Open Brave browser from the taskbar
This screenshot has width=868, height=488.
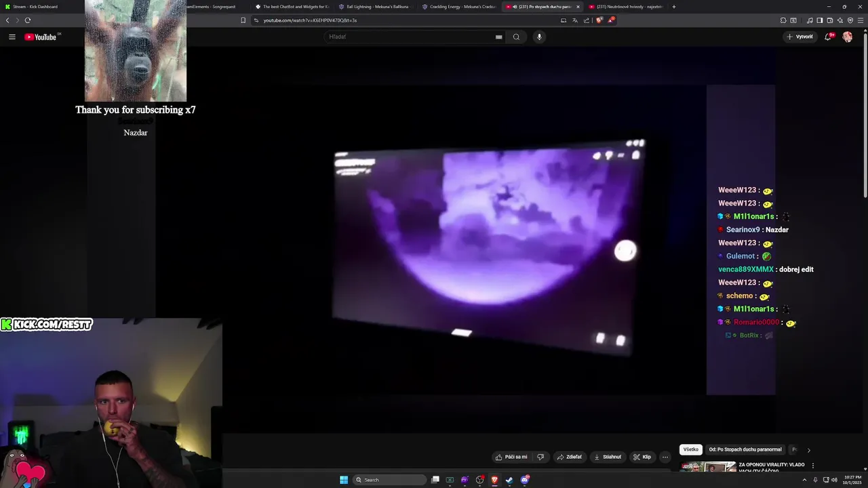(x=494, y=480)
